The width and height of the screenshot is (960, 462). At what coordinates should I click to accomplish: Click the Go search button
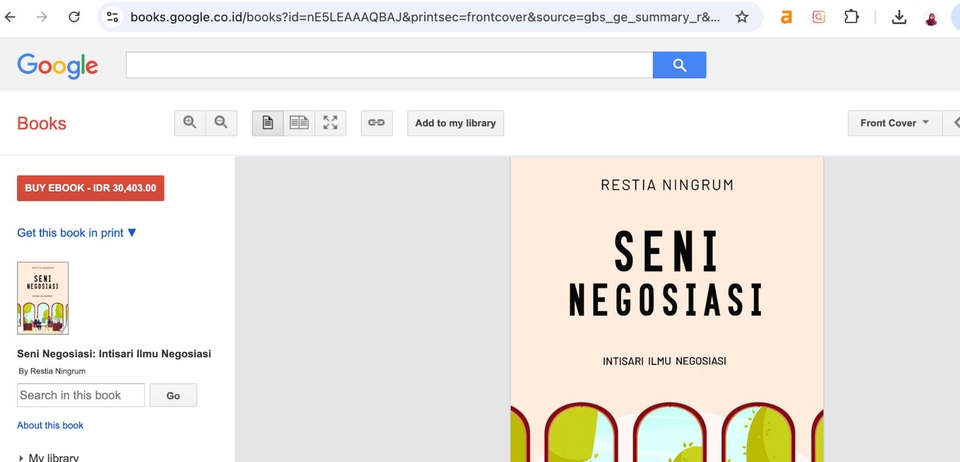click(173, 395)
